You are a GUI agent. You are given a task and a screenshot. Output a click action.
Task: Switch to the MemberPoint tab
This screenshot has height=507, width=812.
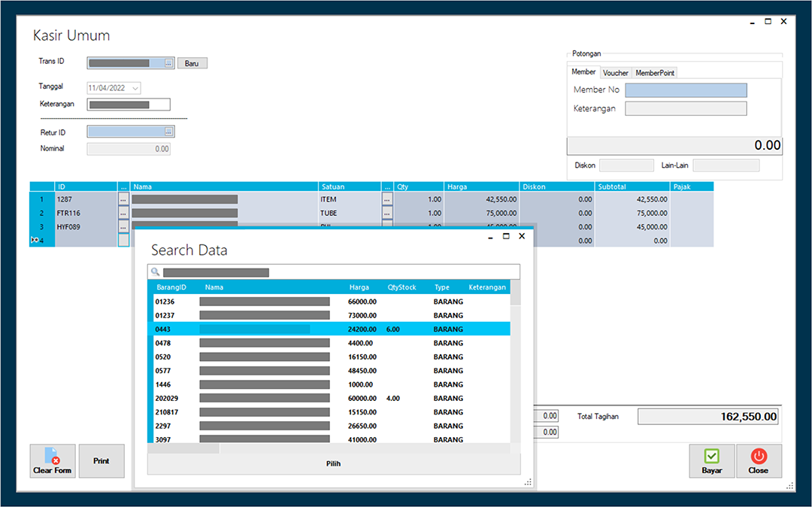pos(655,73)
